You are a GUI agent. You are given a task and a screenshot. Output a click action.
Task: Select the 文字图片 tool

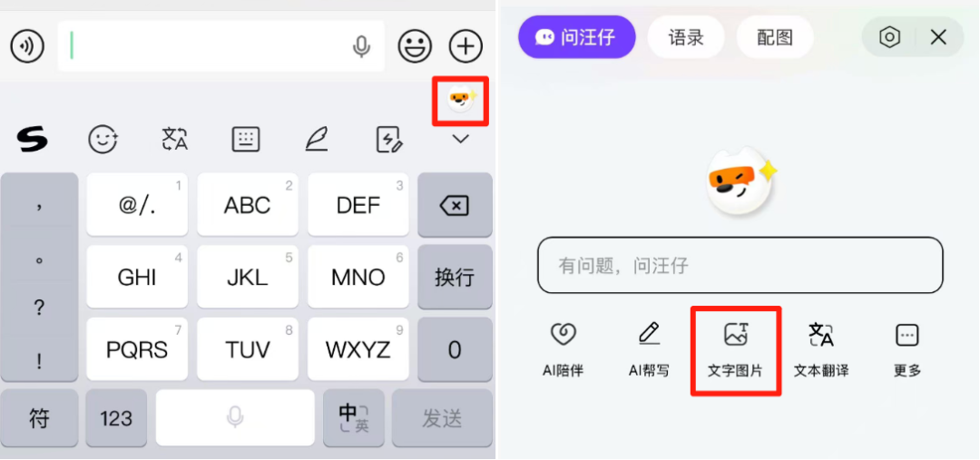click(736, 350)
